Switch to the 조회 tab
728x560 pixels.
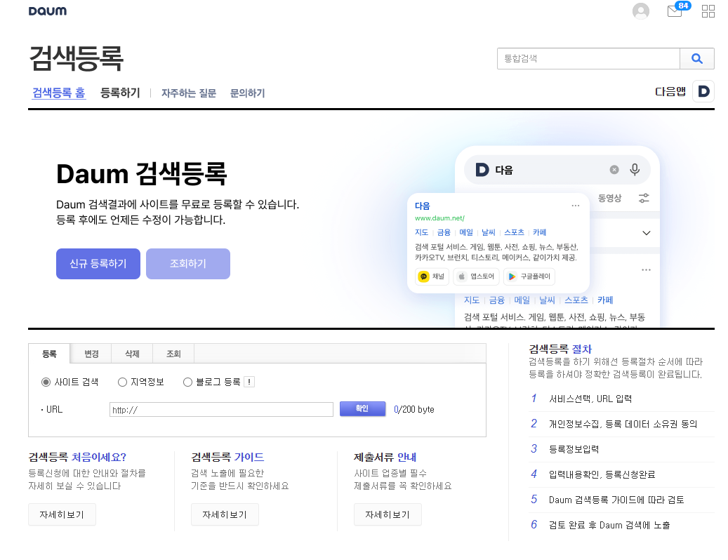[173, 354]
